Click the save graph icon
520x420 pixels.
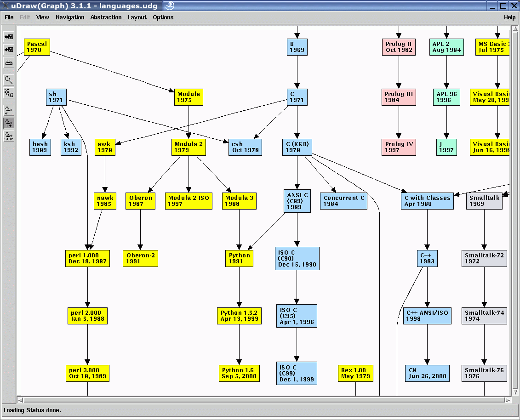tap(9, 50)
